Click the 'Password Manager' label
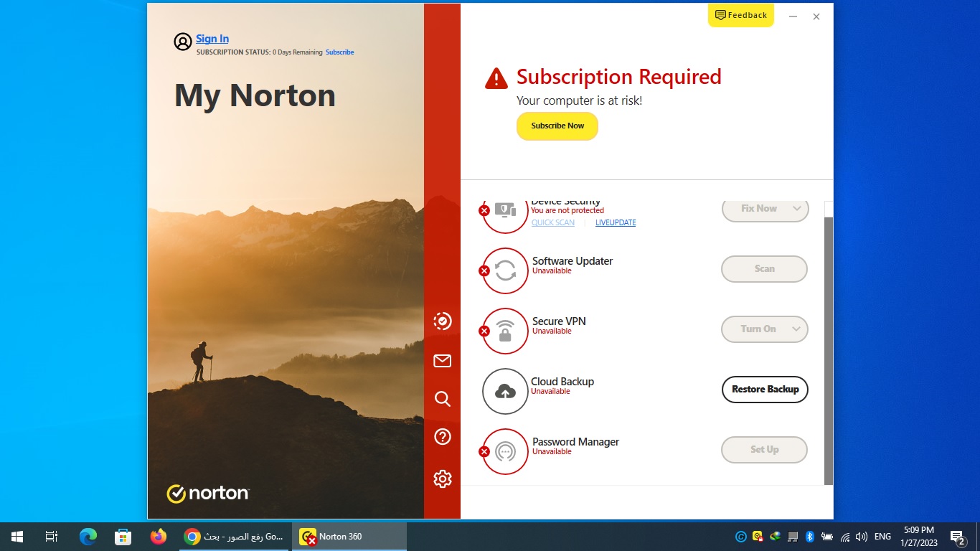The image size is (980, 551). tap(575, 442)
